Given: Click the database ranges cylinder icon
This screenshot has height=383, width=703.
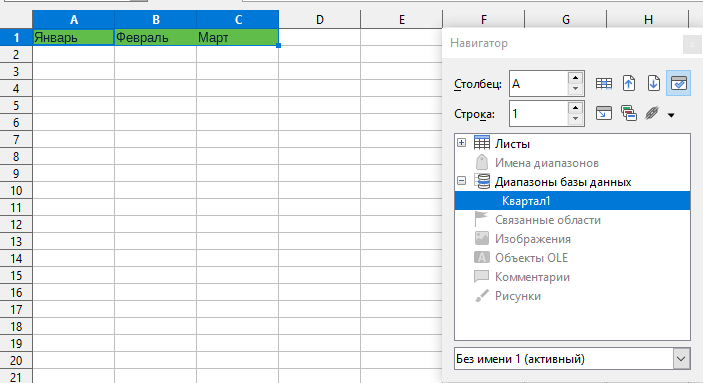Looking at the screenshot, I should point(482,181).
